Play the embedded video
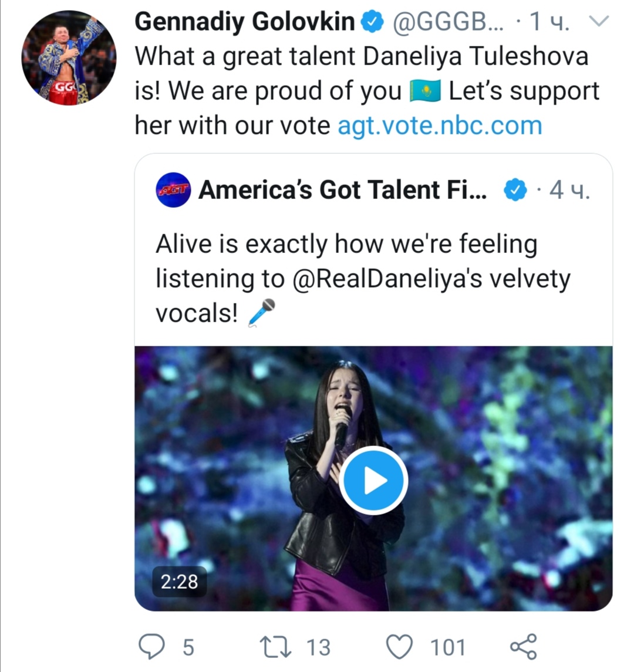This screenshot has width=634, height=672. (x=373, y=481)
